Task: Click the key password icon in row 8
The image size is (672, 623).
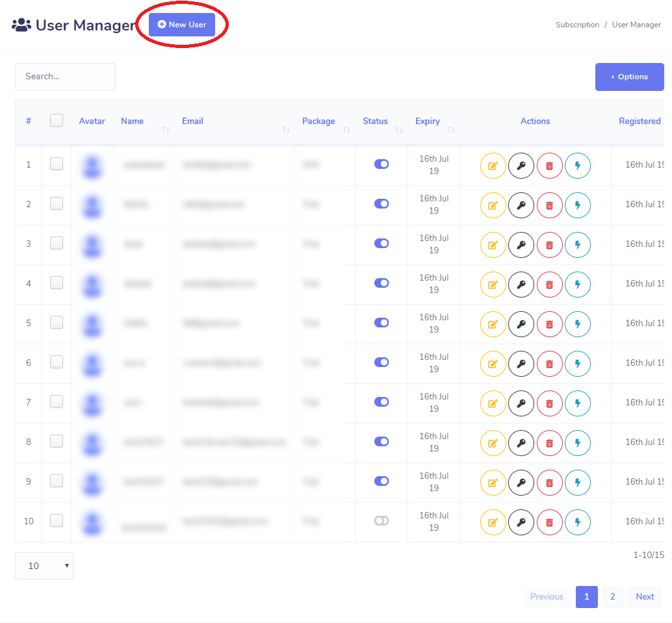Action: point(521,443)
